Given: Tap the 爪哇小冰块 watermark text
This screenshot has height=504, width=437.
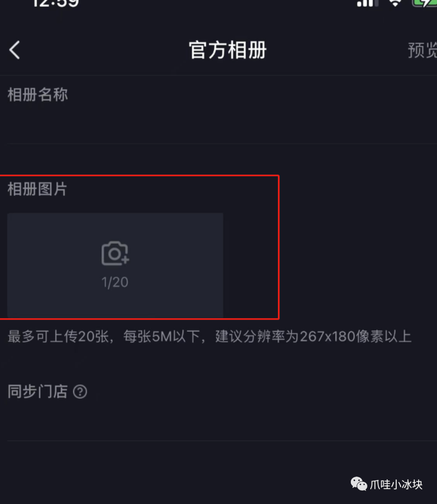Looking at the screenshot, I should pos(396,484).
